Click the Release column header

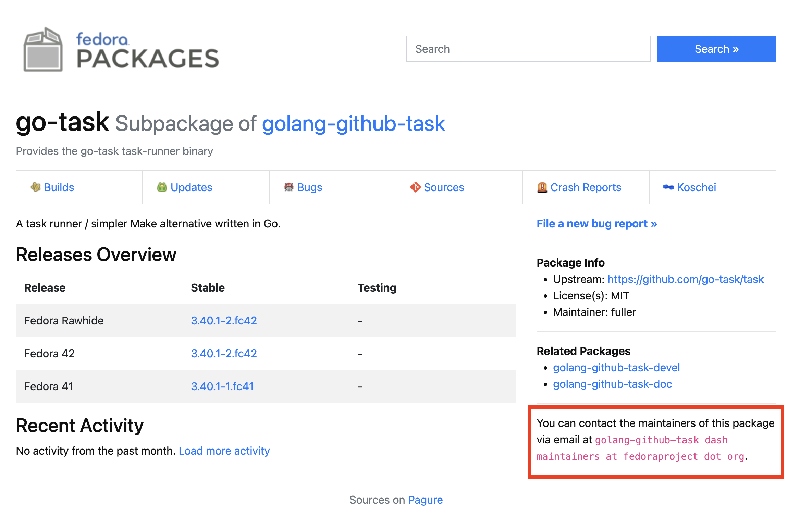(45, 287)
